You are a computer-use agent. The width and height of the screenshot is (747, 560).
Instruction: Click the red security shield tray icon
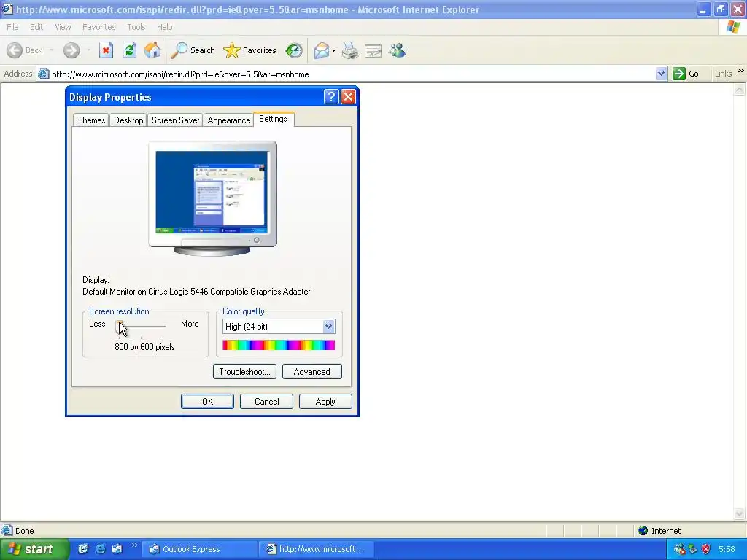click(x=705, y=549)
